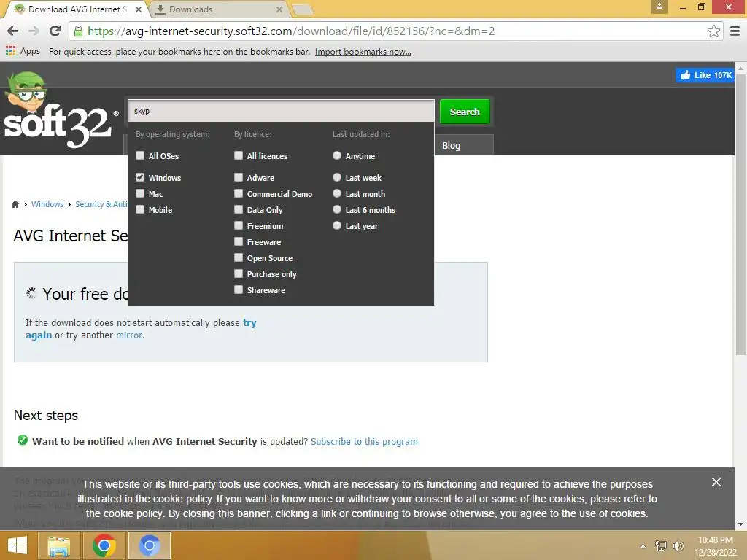The height and width of the screenshot is (560, 747).
Task: Open a new tab button
Action: pos(302,9)
